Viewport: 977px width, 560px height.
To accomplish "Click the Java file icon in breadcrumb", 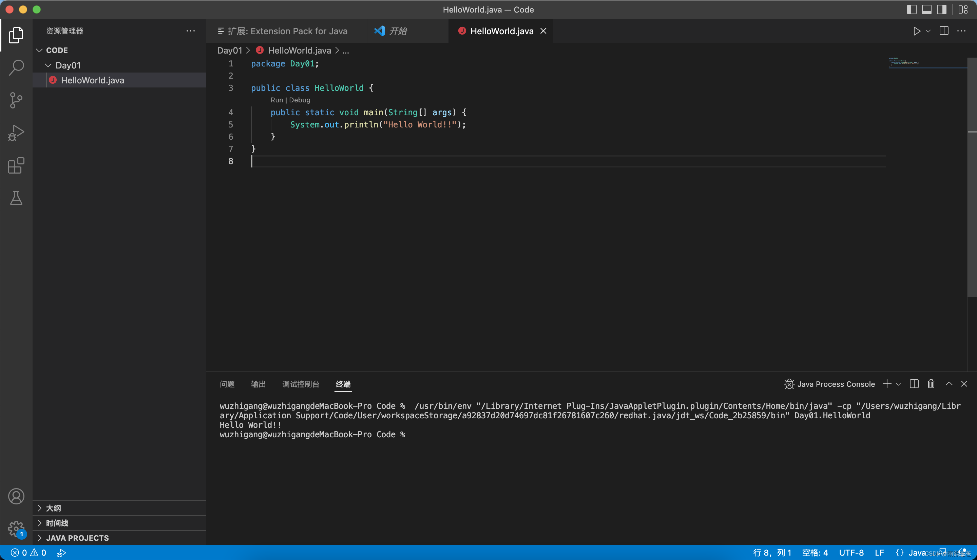I will 260,50.
